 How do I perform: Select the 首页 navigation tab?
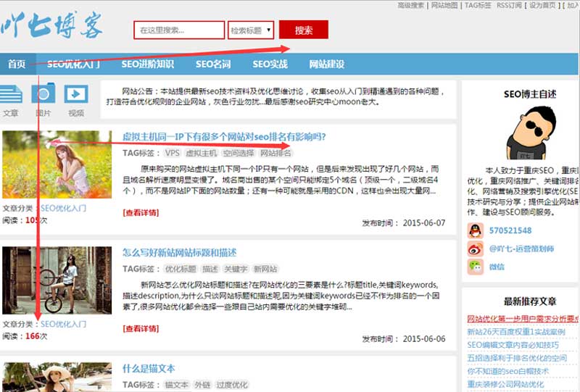pyautogui.click(x=17, y=64)
